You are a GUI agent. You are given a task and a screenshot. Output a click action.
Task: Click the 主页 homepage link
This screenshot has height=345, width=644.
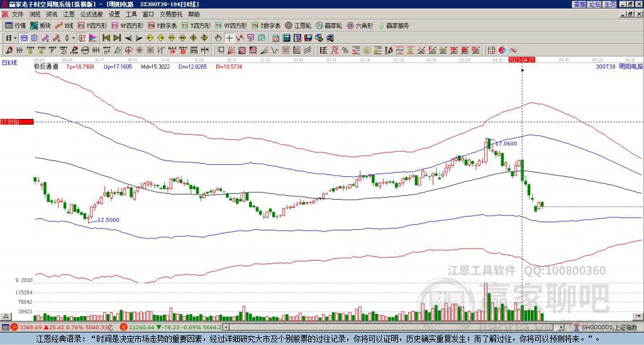pos(610,4)
